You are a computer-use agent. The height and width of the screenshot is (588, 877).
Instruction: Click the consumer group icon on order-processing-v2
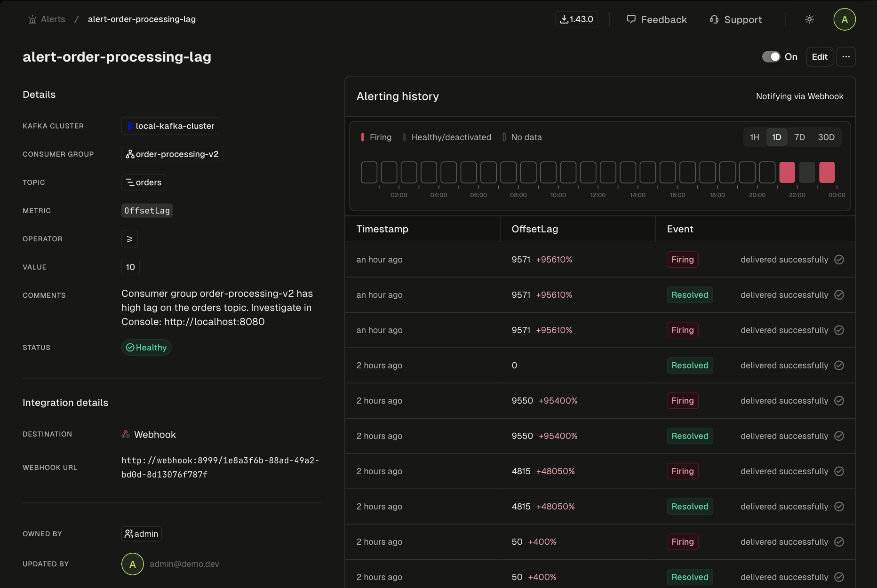tap(130, 154)
